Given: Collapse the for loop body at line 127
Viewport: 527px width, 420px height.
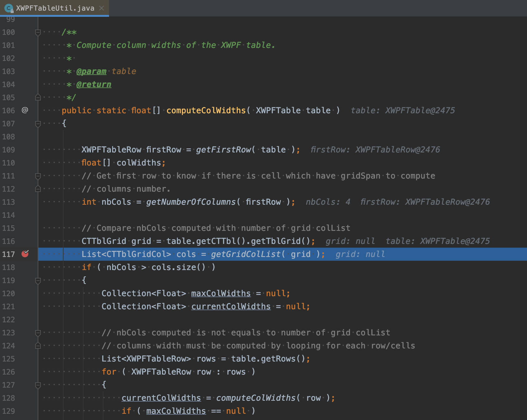Looking at the screenshot, I should [x=38, y=385].
